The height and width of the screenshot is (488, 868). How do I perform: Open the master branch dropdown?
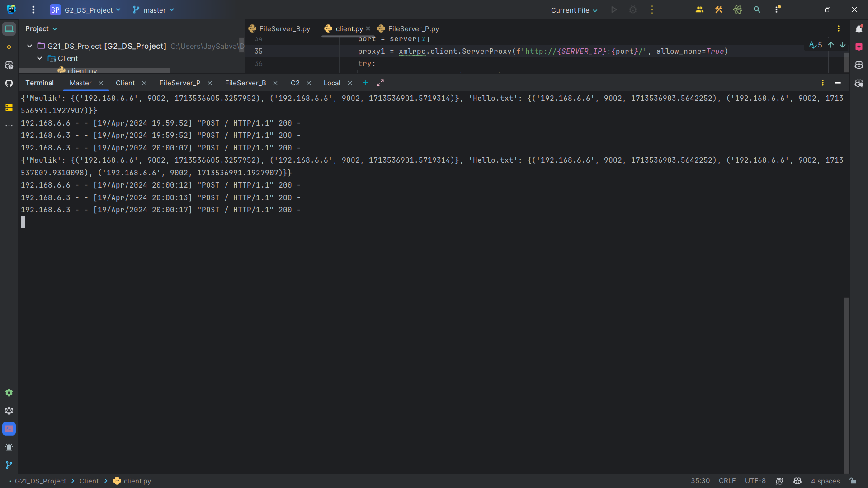[154, 10]
